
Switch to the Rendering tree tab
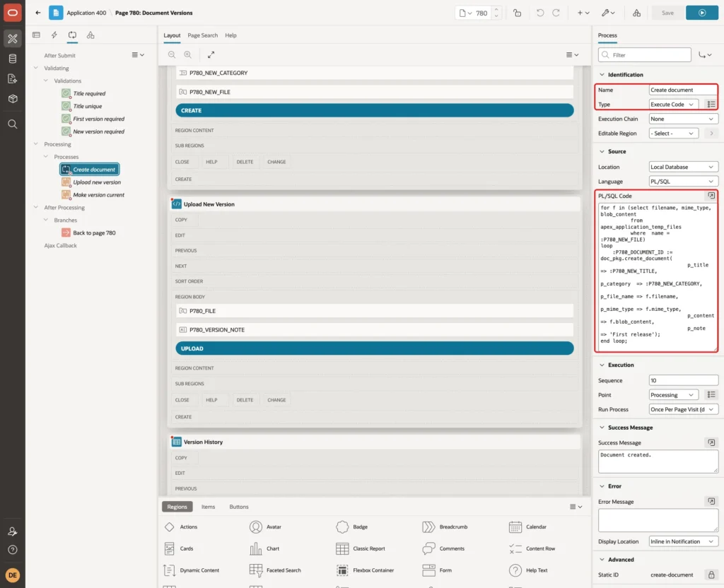pos(37,35)
